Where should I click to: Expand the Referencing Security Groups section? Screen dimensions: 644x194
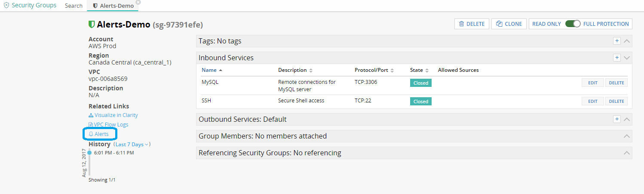[626, 153]
